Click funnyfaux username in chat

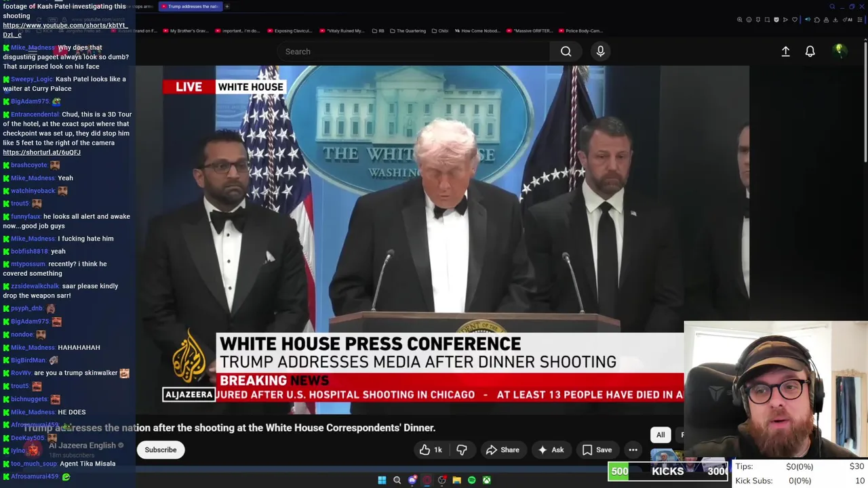[x=26, y=217]
